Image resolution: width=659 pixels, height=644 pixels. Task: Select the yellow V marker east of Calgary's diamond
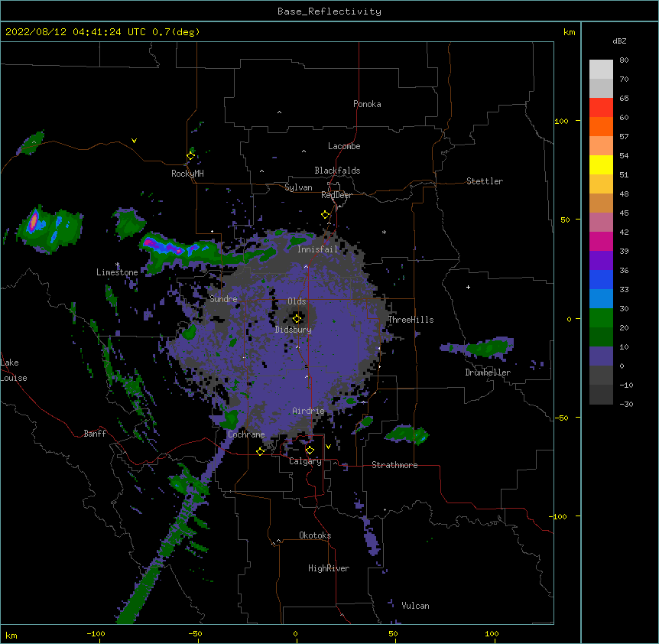click(328, 447)
